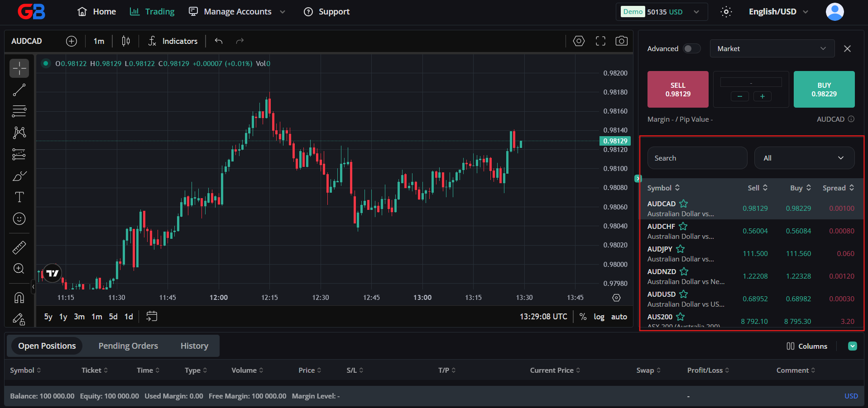Click BUY at 0.98229
The height and width of the screenshot is (408, 868).
[824, 89]
